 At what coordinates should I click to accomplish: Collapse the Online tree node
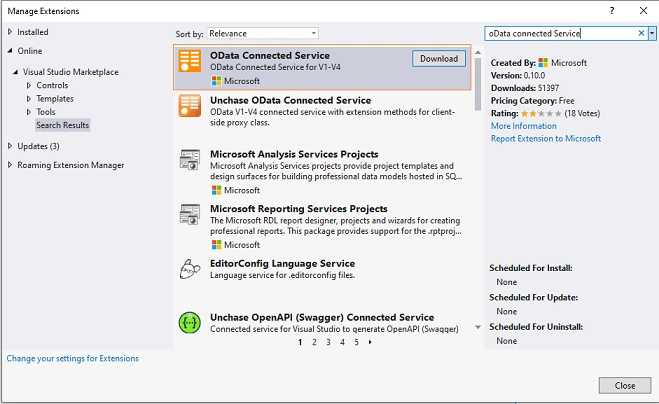click(10, 51)
